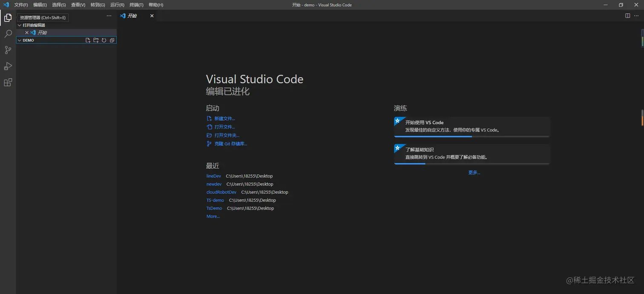644x294 pixels.
Task: Open recent project TsDemo
Action: (x=214, y=208)
